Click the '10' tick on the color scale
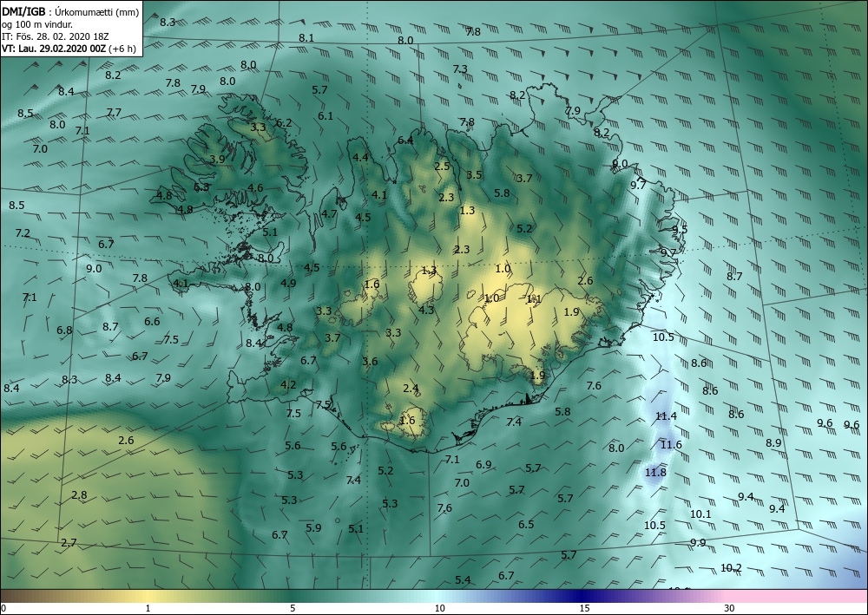Image resolution: width=868 pixels, height=615 pixels. tap(439, 608)
